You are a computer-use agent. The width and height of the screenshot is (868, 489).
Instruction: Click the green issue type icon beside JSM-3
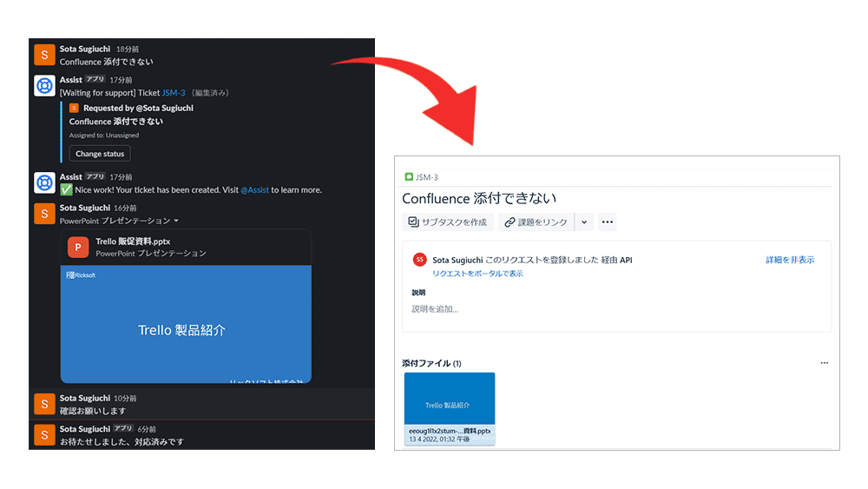(x=409, y=176)
